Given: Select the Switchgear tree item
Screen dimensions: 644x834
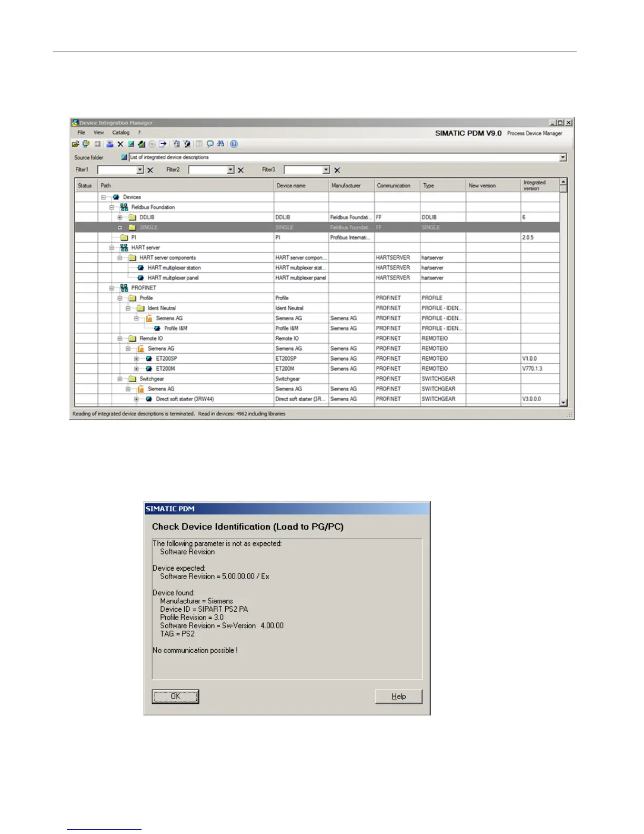Looking at the screenshot, I should 152,379.
